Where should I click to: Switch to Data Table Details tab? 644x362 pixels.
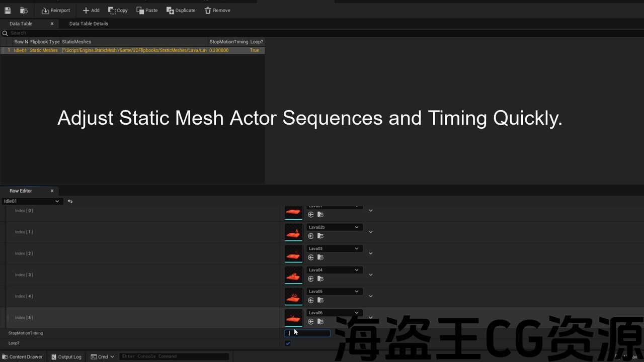coord(89,24)
